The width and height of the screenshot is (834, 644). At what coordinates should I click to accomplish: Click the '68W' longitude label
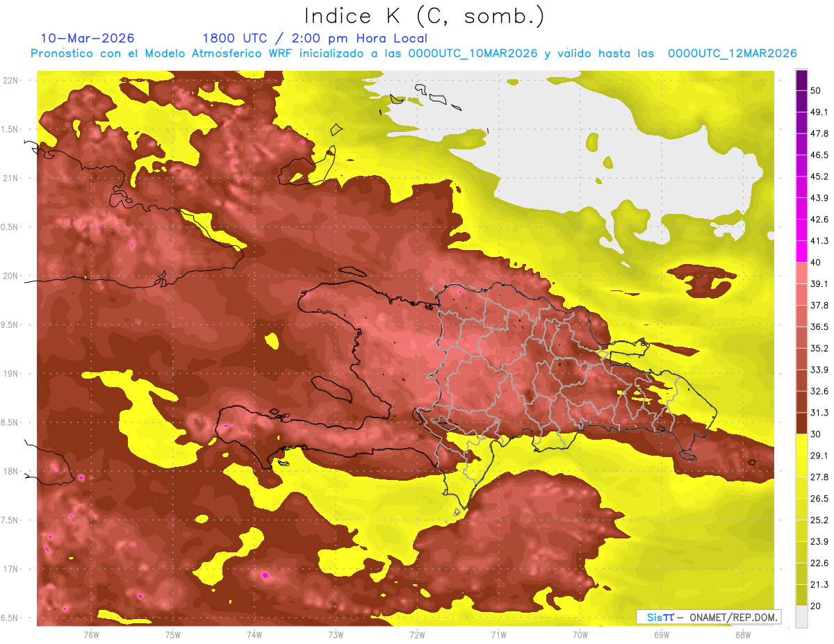(x=743, y=634)
